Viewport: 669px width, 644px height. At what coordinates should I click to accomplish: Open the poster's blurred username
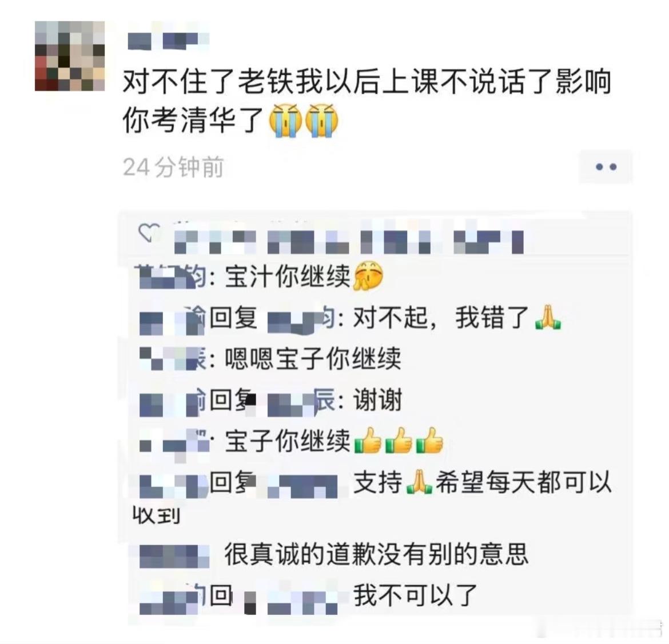pyautogui.click(x=168, y=41)
